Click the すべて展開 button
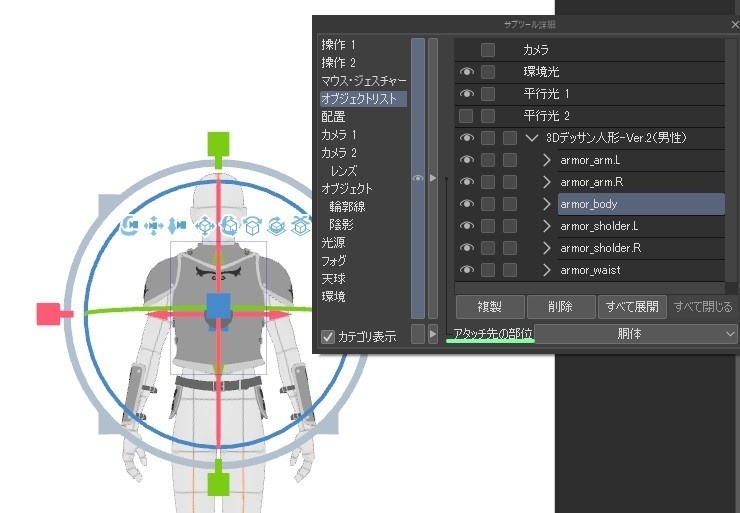The width and height of the screenshot is (740, 513). point(632,307)
